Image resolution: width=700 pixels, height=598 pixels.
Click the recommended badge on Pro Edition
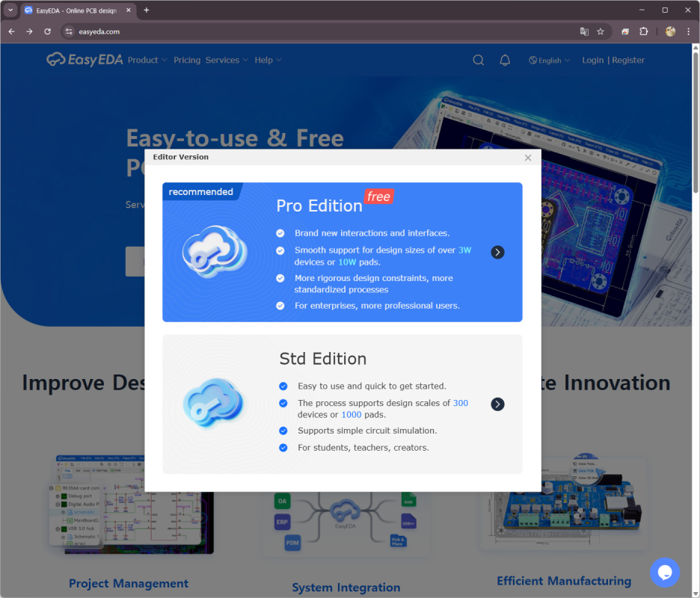pyautogui.click(x=201, y=192)
